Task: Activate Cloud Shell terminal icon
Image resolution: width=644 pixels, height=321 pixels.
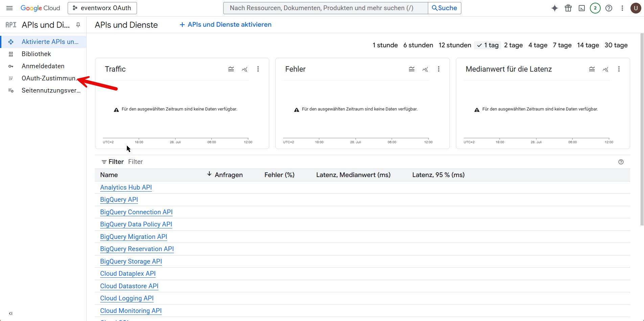Action: [x=582, y=8]
